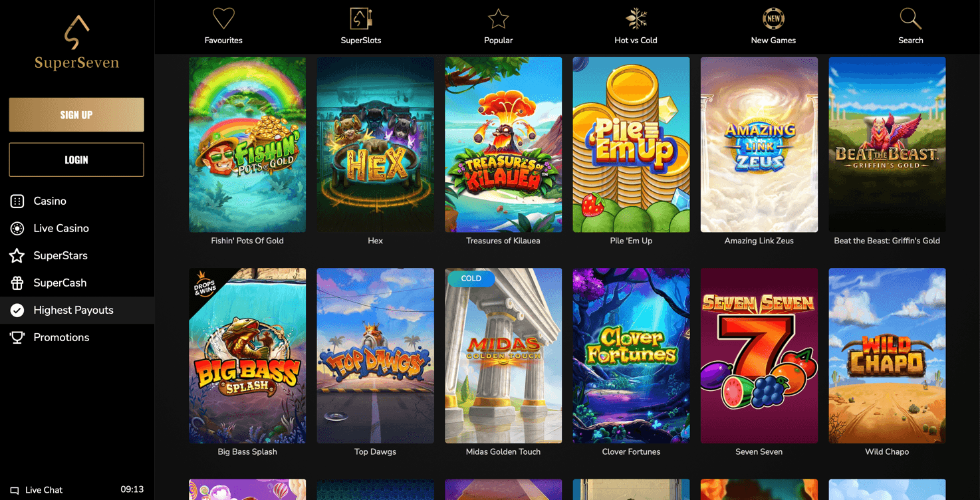Select the Hot vs Cold snowflake icon
This screenshot has width=980, height=500.
click(636, 19)
